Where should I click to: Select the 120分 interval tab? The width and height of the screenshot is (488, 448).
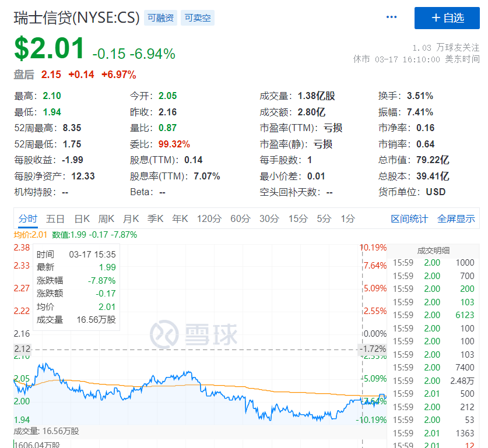click(209, 219)
